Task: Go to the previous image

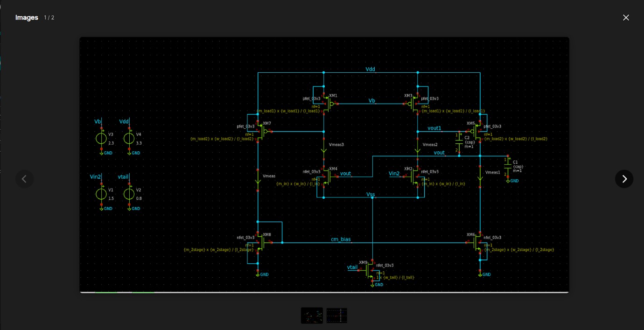Action: click(24, 179)
